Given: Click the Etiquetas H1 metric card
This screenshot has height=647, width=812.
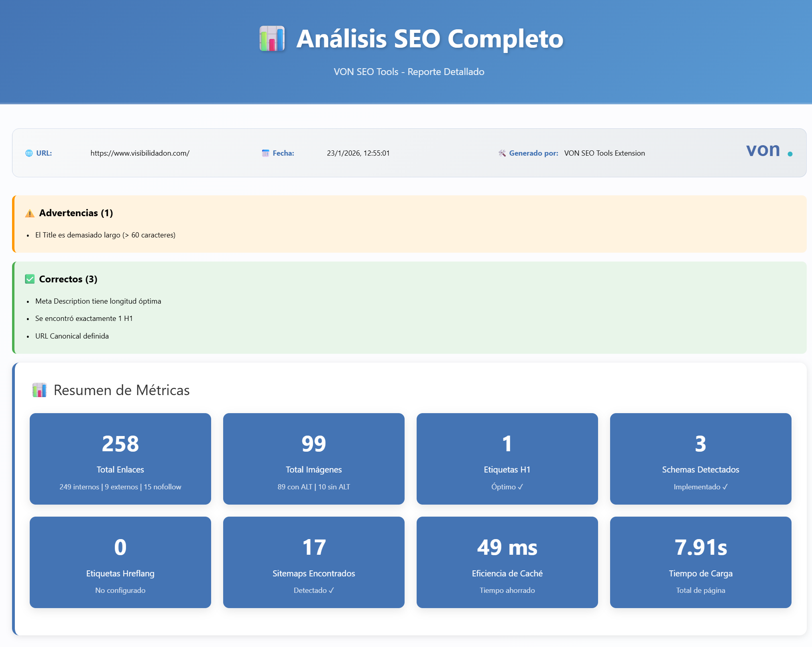Looking at the screenshot, I should pos(507,458).
